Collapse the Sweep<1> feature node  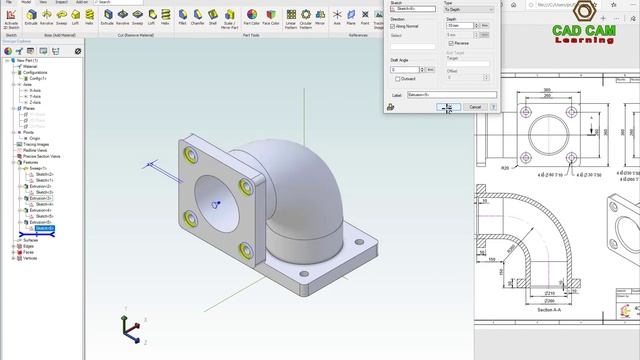[20, 168]
